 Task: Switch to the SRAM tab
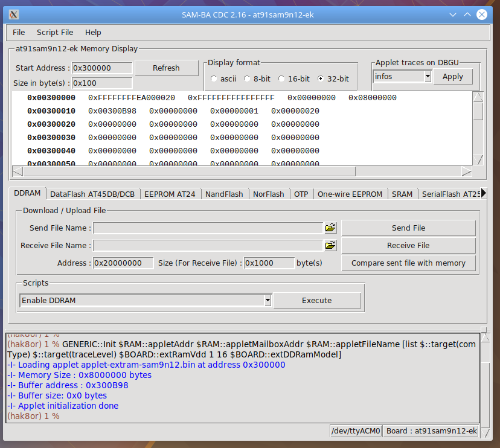coord(402,194)
